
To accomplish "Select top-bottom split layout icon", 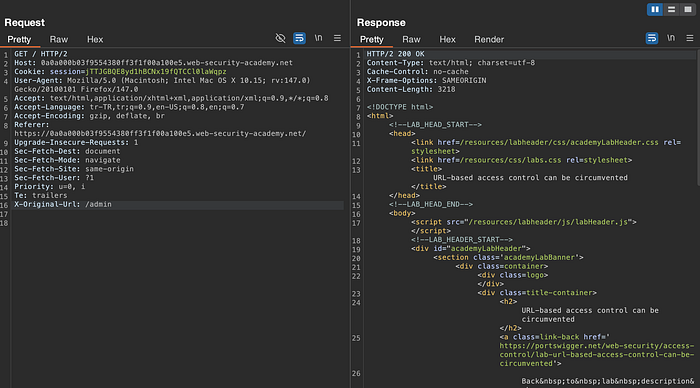I will tap(671, 9).
